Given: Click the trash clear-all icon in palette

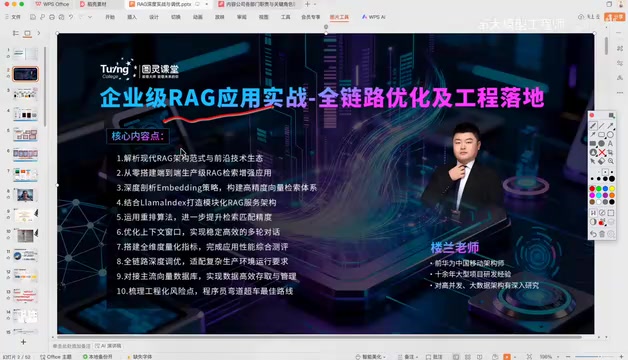Looking at the screenshot, I should 602,234.
